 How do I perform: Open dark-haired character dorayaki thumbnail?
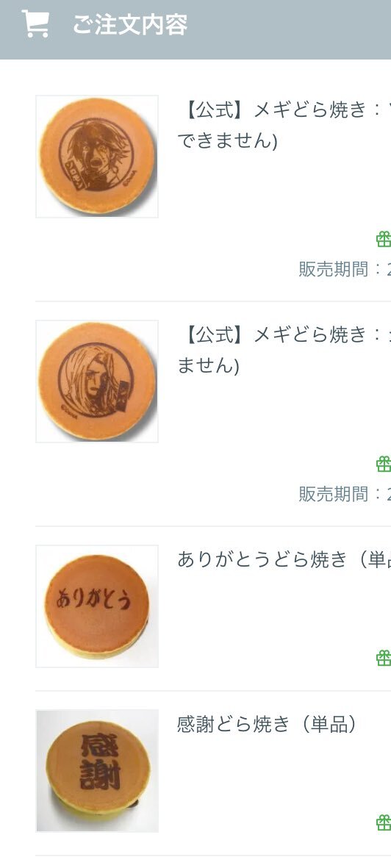coord(97,156)
